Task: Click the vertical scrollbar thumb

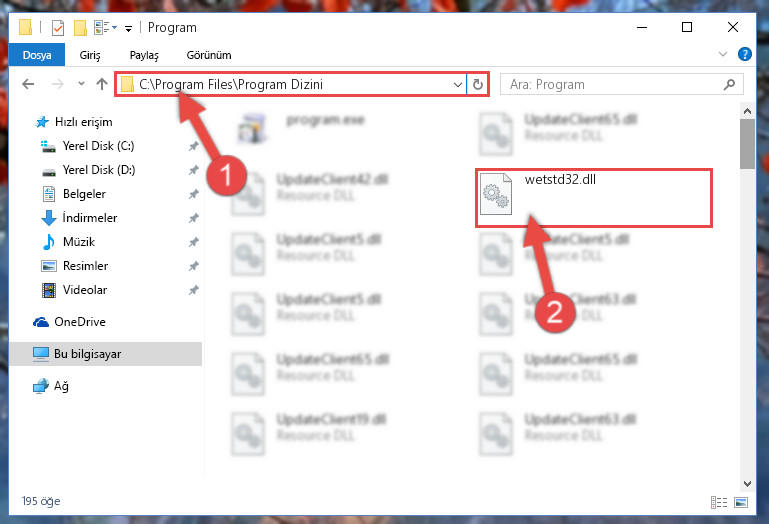Action: [x=747, y=144]
